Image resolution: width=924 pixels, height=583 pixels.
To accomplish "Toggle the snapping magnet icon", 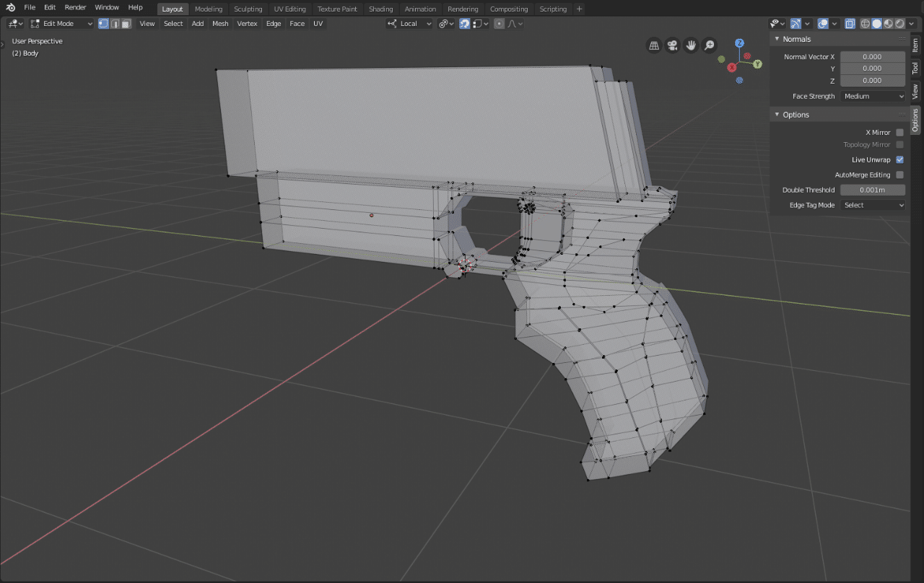I will 465,24.
